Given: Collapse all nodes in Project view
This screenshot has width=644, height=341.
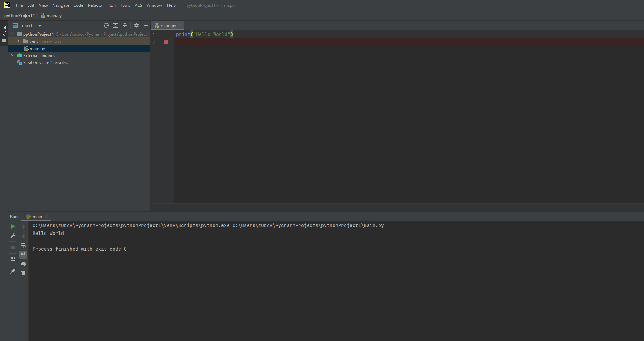Looking at the screenshot, I should [x=125, y=25].
